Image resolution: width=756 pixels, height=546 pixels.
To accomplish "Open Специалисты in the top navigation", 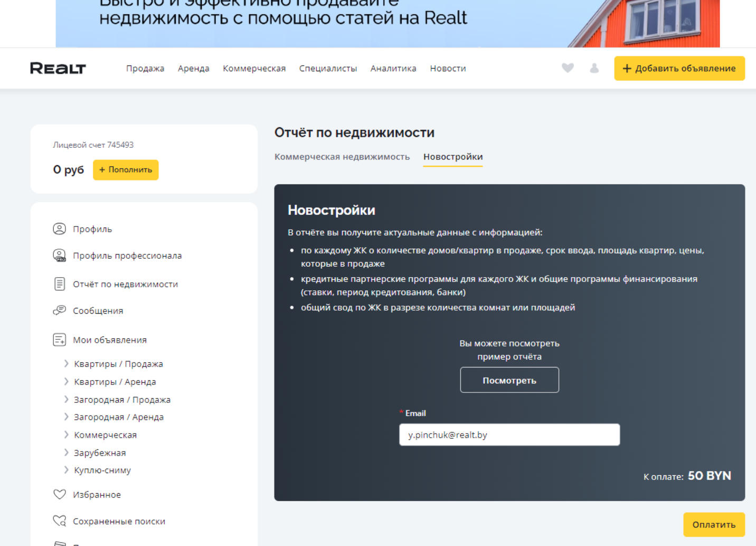I will point(328,68).
